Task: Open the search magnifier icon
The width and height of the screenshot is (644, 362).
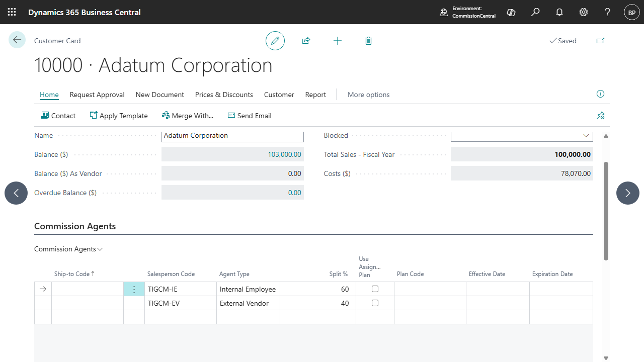Action: [x=535, y=12]
